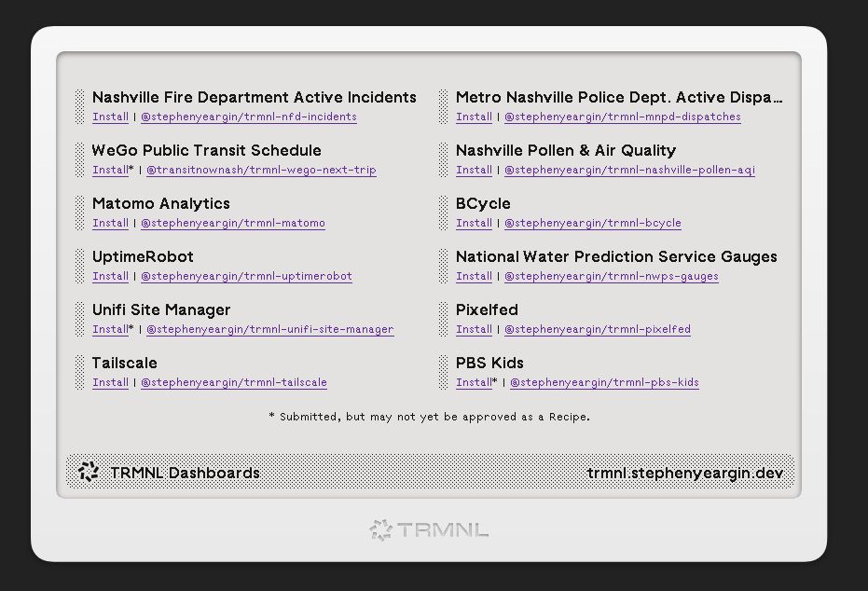Install the WeGo Public Transit Schedule plugin
Viewport: 868px width, 591px height.
[110, 170]
